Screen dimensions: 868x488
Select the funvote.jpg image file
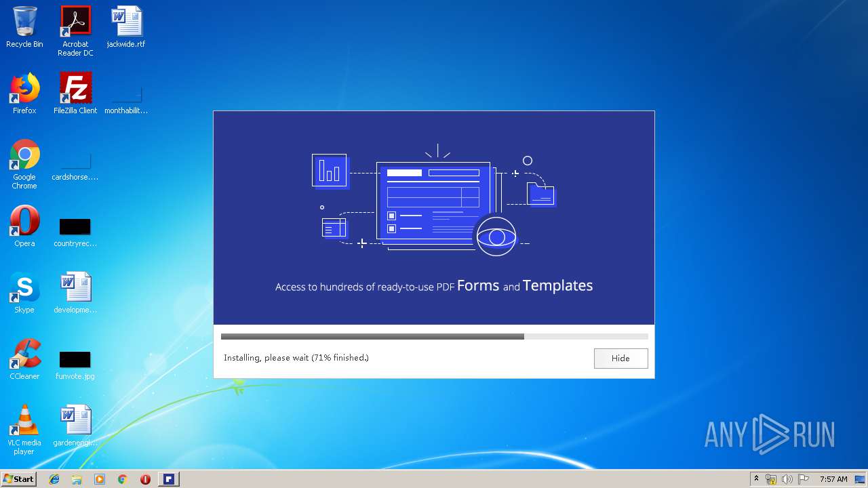tap(75, 365)
